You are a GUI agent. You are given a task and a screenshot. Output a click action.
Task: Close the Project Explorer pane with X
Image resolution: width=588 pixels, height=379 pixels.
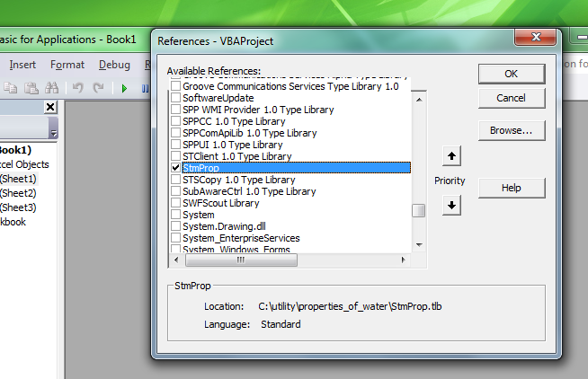coord(50,108)
